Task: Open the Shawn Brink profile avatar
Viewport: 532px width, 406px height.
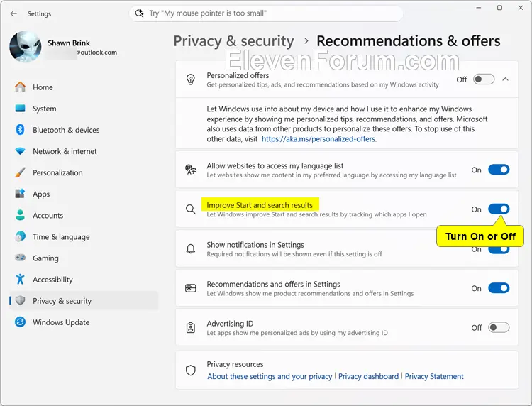Action: click(26, 47)
